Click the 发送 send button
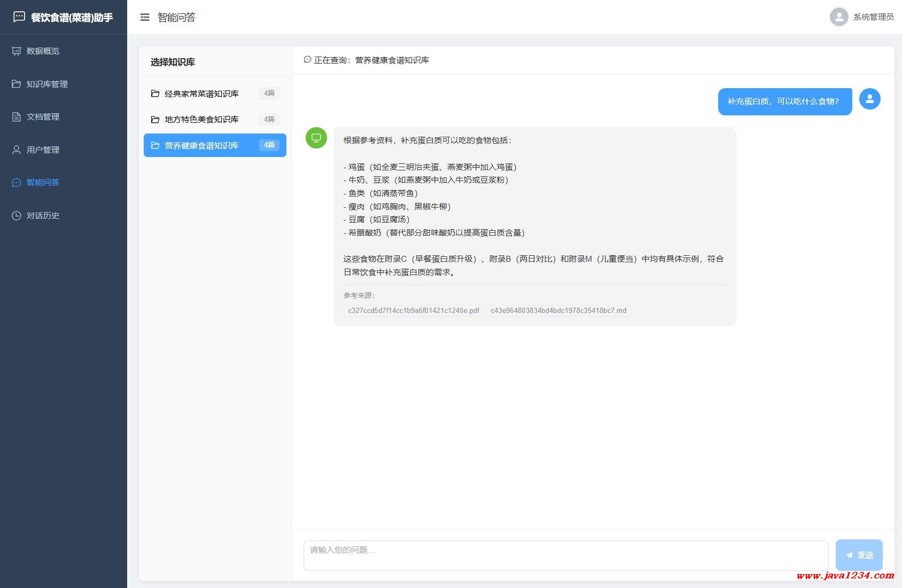902x588 pixels. click(859, 555)
